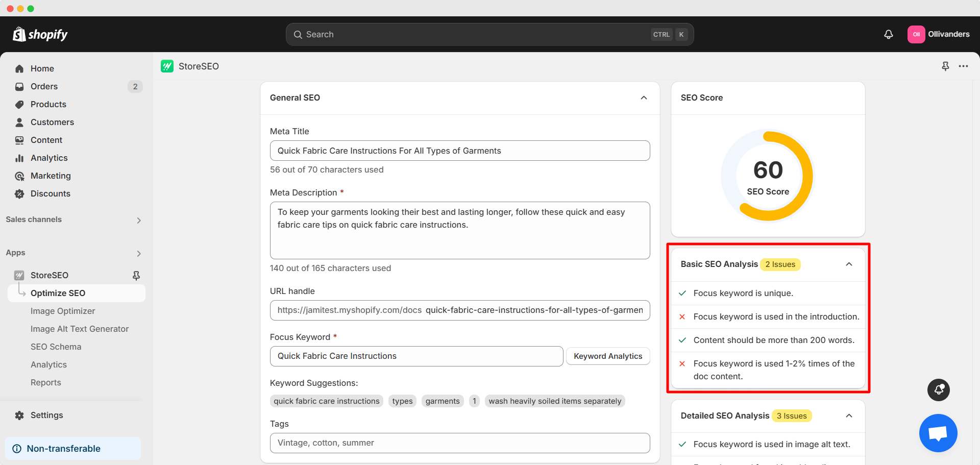980x465 pixels.
Task: Click the '2 Issues' badge
Action: tap(780, 264)
